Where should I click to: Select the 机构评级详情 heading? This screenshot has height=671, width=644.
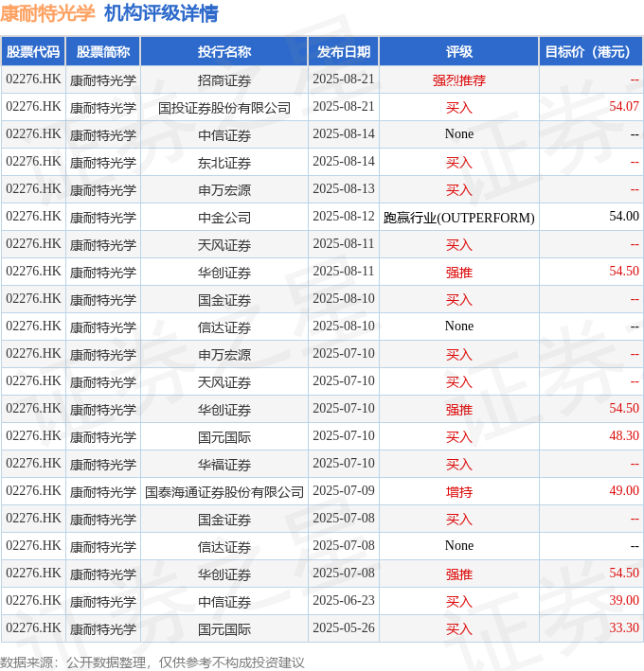point(161,13)
